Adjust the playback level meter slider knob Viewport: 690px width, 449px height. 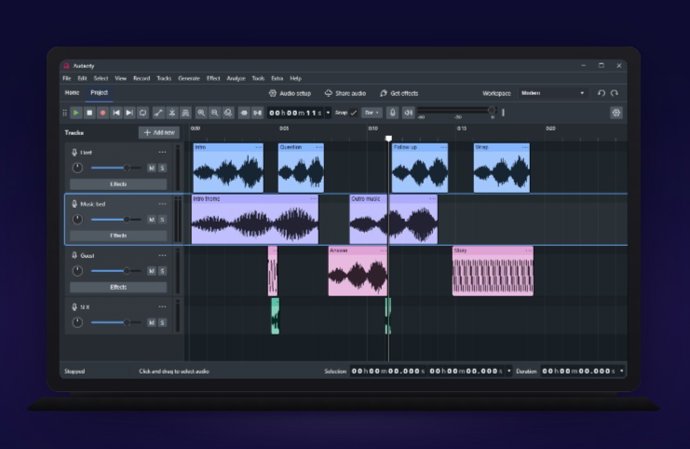click(x=492, y=110)
